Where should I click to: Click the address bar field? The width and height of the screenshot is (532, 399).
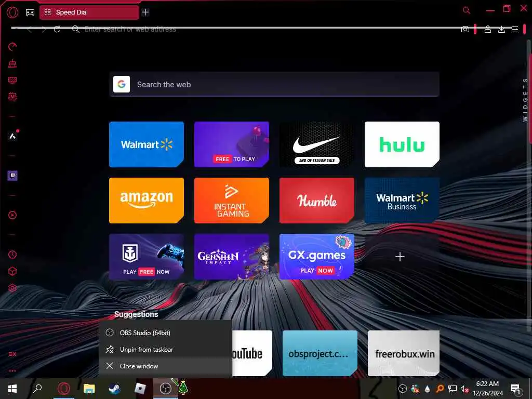click(x=264, y=29)
